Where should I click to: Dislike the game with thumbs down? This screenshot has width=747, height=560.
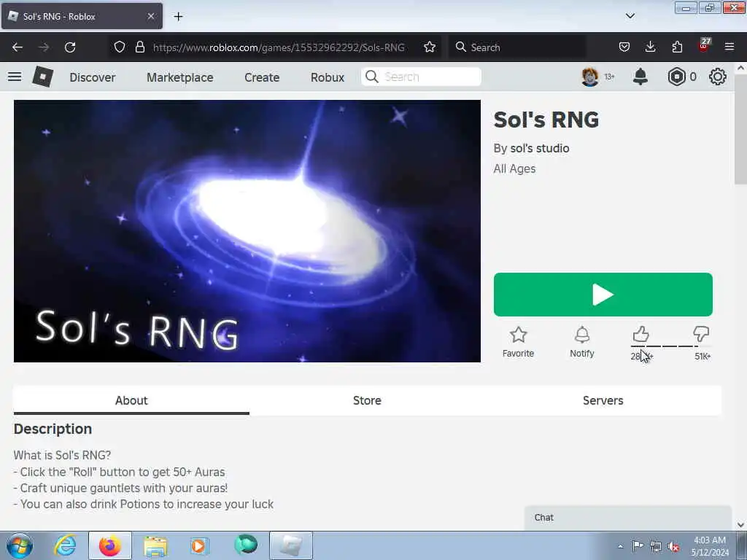click(x=701, y=334)
